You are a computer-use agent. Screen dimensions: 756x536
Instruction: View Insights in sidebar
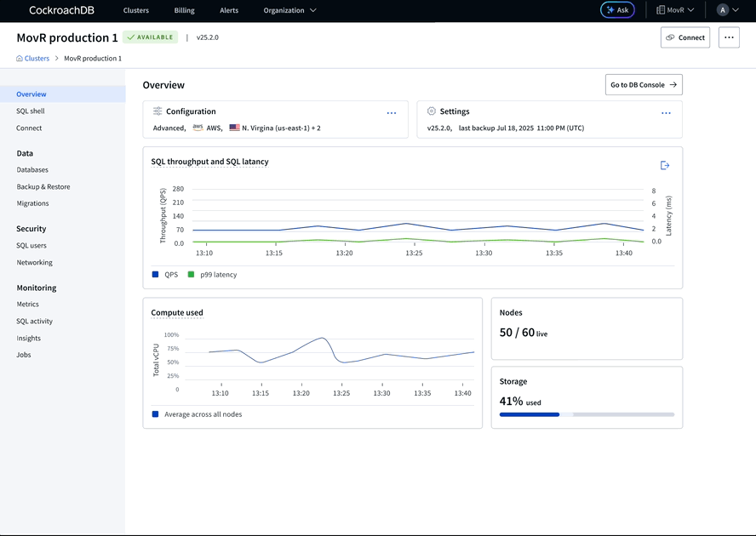click(28, 338)
